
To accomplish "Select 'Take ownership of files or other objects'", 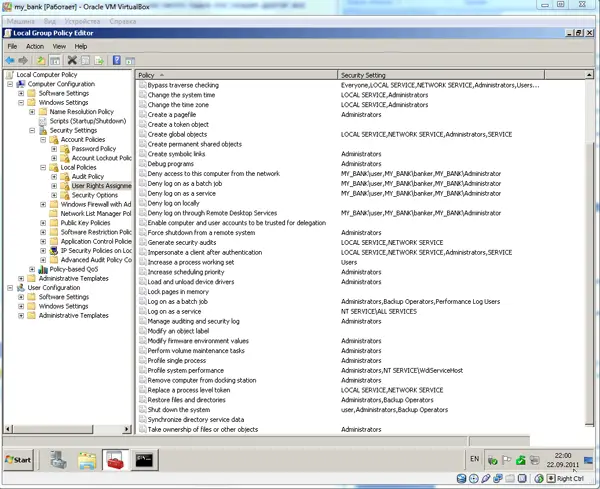I will tap(203, 429).
